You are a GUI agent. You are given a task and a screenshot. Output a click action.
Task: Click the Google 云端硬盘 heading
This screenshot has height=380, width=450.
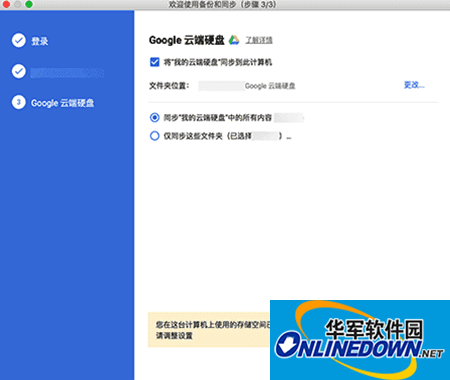coord(187,40)
